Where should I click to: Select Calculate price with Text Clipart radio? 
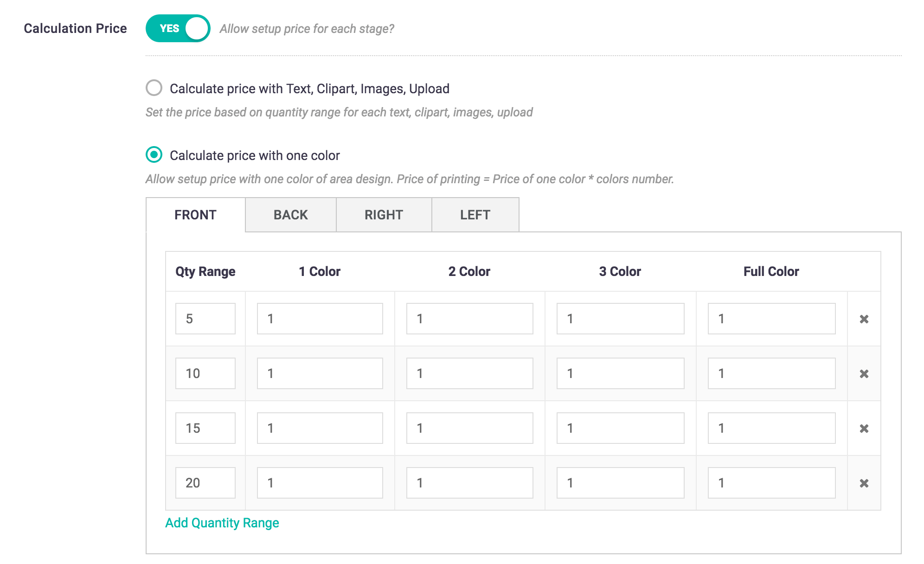click(x=153, y=89)
